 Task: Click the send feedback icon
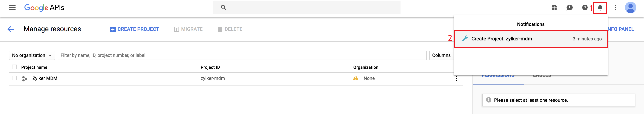(x=569, y=7)
